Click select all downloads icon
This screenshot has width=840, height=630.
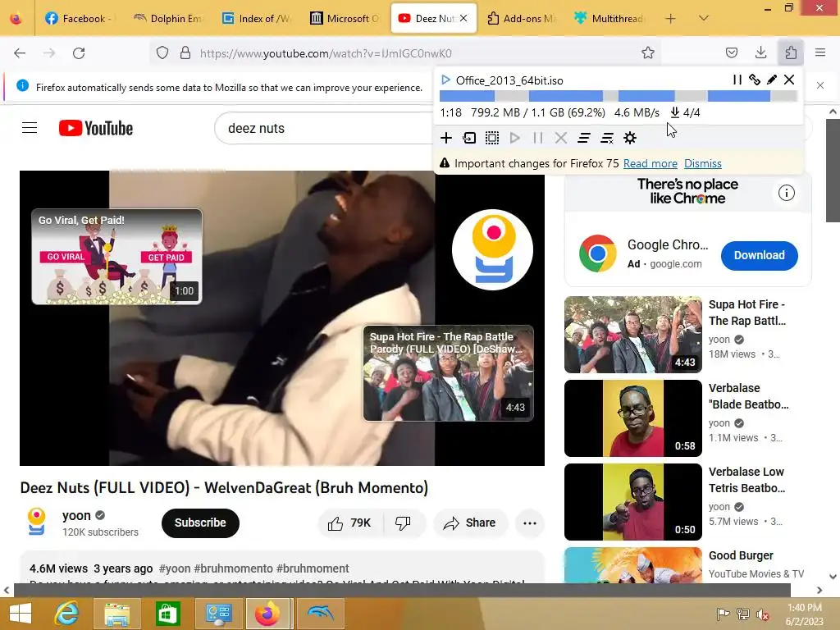pyautogui.click(x=492, y=138)
